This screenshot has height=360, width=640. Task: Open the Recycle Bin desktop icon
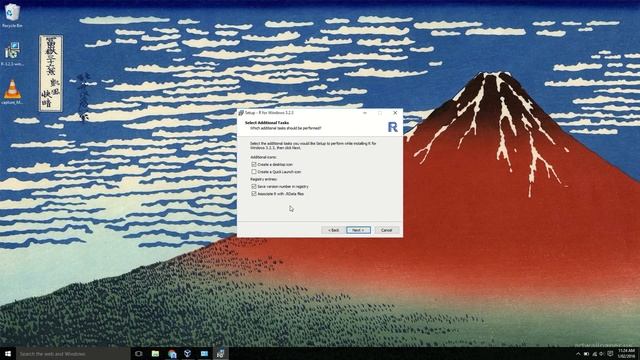coord(12,16)
